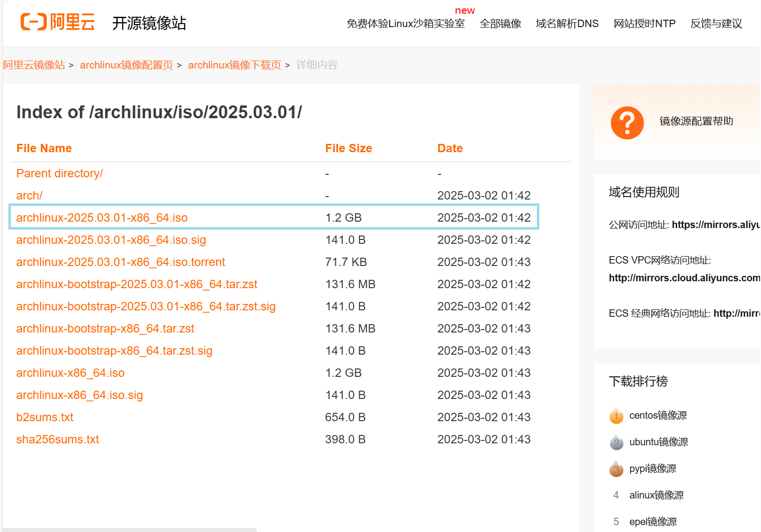Open pypi镜像源 in download ranking
The height and width of the screenshot is (532, 761).
point(653,468)
